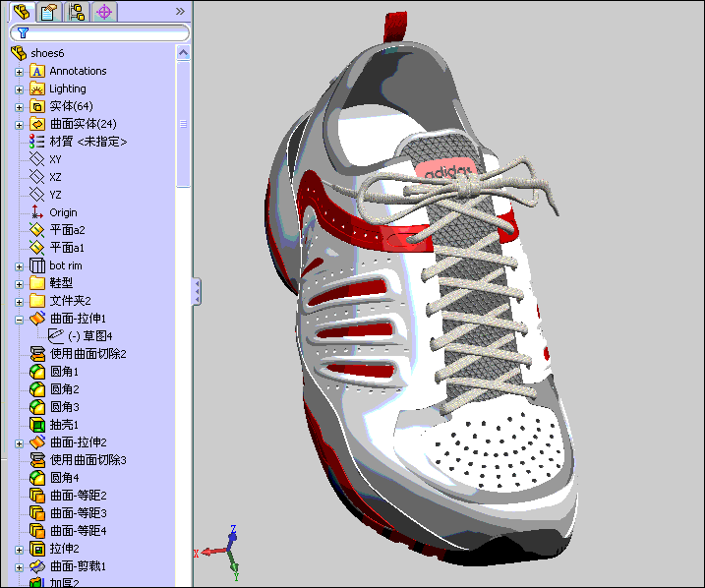Select the 使用曲面切除3 feature icon
Viewport: 705px width, 588px height.
click(36, 460)
